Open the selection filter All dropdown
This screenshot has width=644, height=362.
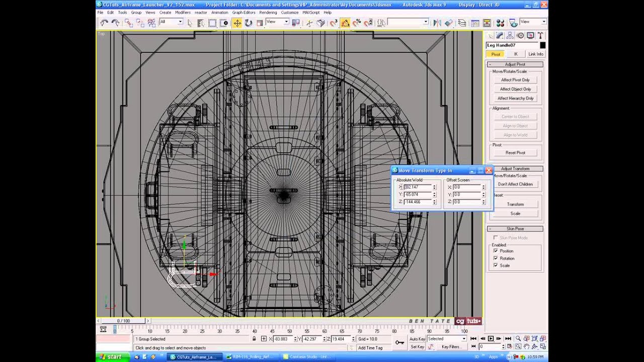coord(171,22)
